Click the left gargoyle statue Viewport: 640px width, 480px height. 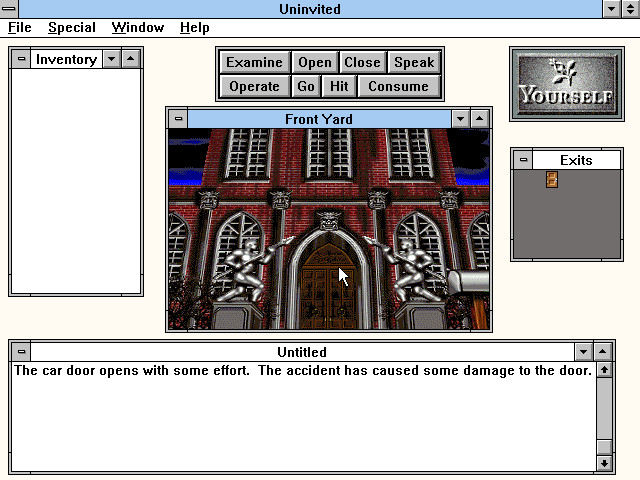pyautogui.click(x=250, y=269)
